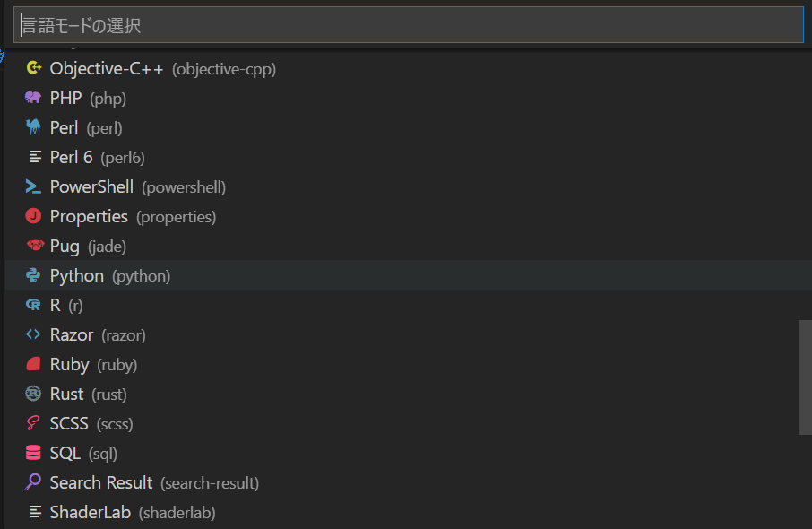Image resolution: width=812 pixels, height=529 pixels.
Task: Select Objective-C++ language mode
Action: tap(408, 68)
